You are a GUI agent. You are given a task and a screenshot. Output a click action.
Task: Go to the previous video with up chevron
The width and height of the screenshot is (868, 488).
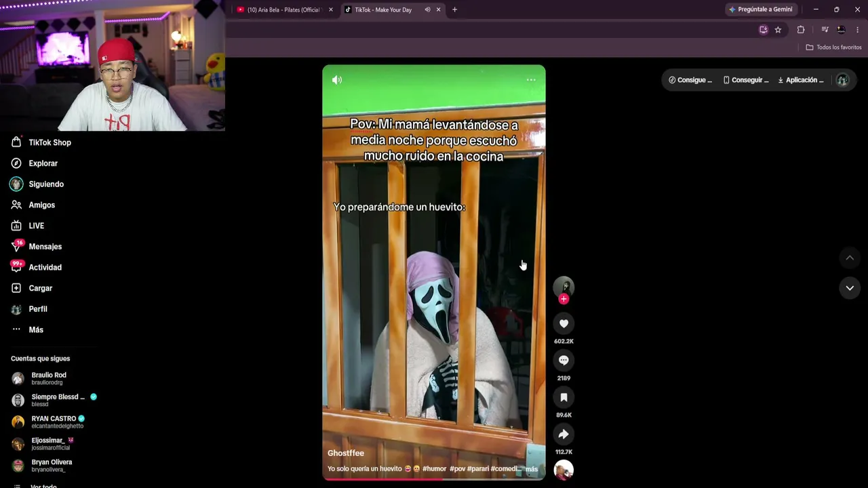pos(850,258)
